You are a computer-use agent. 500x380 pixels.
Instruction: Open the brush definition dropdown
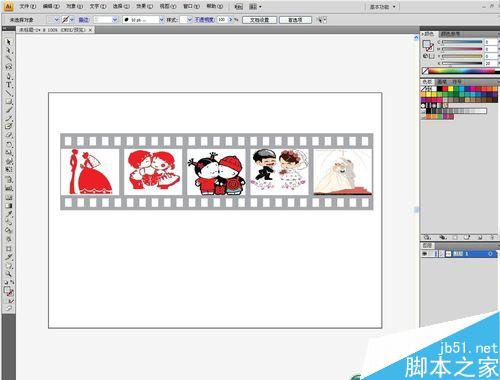tap(162, 20)
